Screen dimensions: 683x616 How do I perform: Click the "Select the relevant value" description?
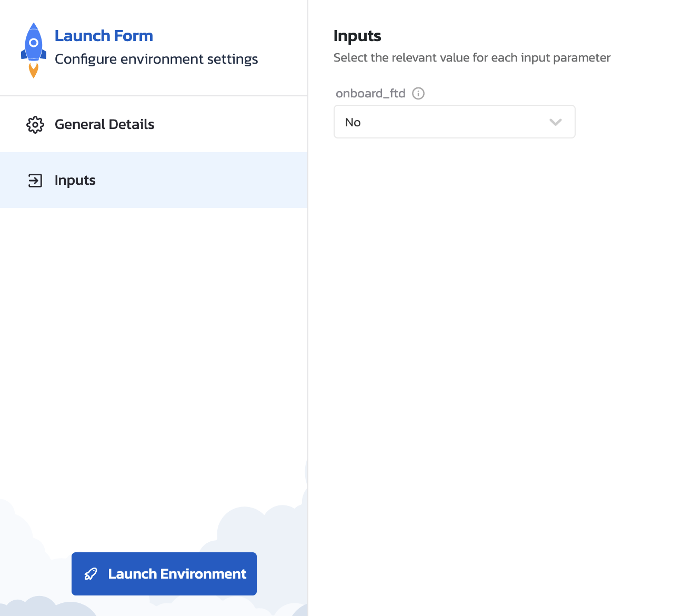pos(472,58)
